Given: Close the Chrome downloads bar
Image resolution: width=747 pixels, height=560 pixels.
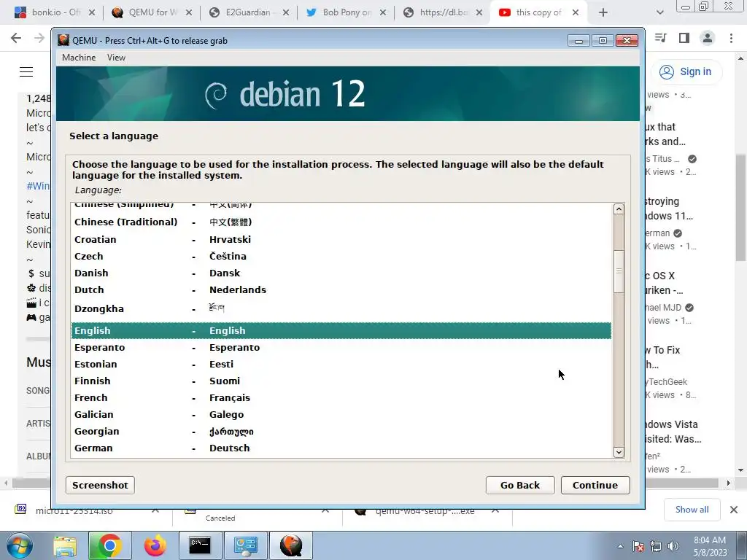Looking at the screenshot, I should coord(734,510).
